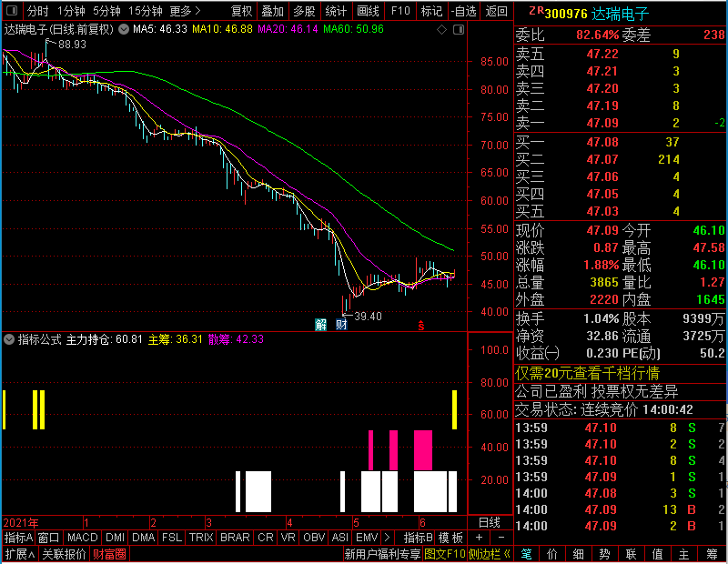Toggle the left panel icon beside 分时
The height and width of the screenshot is (564, 728).
[x=12, y=10]
